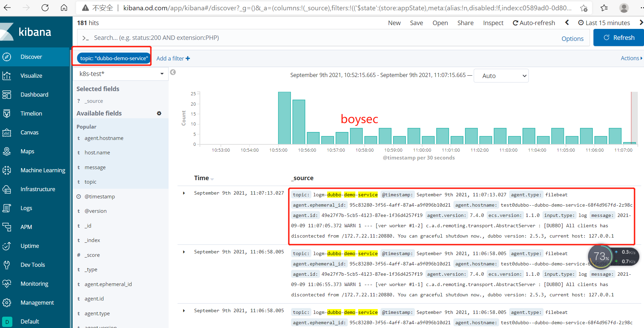Click Inspect in the top menu
This screenshot has height=328, width=644.
[x=493, y=23]
